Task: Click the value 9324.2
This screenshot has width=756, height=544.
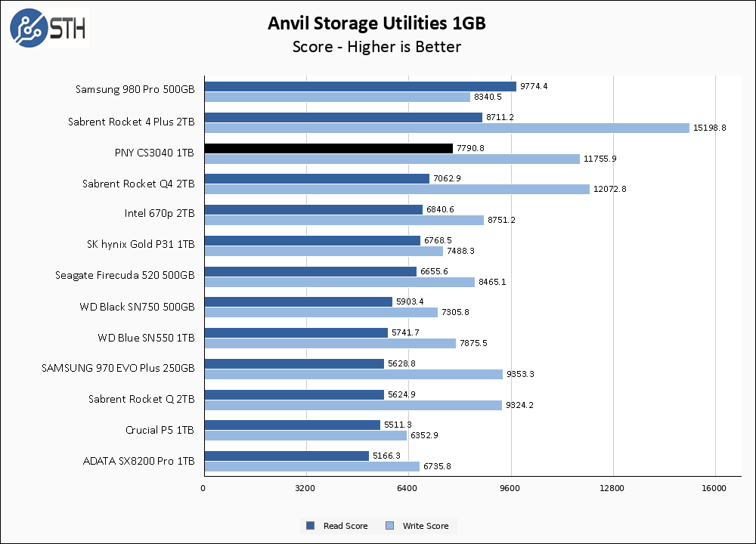Action: (520, 405)
